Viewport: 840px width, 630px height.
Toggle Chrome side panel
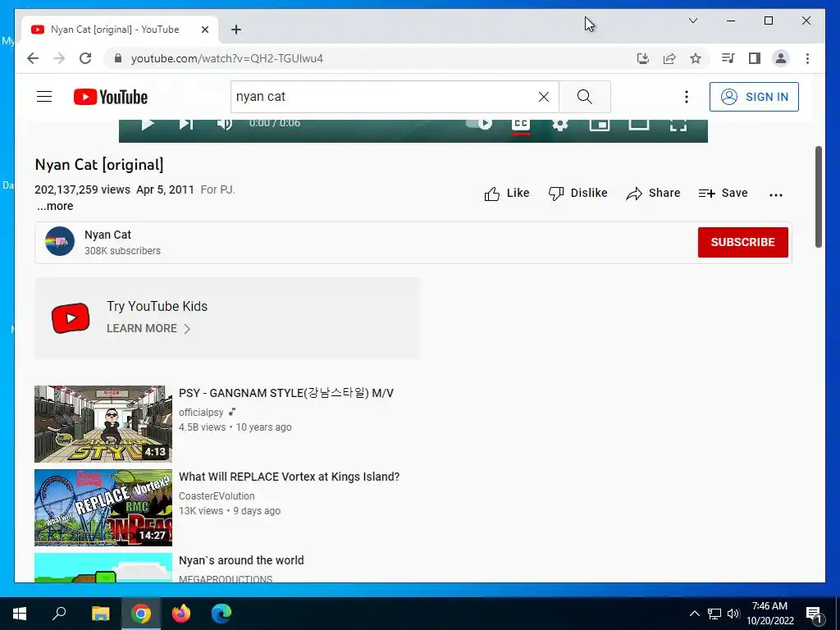tap(755, 58)
